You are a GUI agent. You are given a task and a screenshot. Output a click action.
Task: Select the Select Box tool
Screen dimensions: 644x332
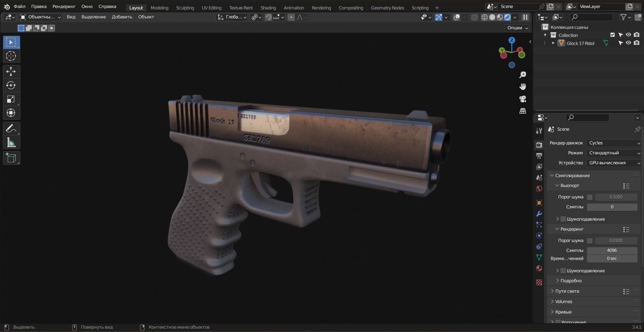coord(11,42)
